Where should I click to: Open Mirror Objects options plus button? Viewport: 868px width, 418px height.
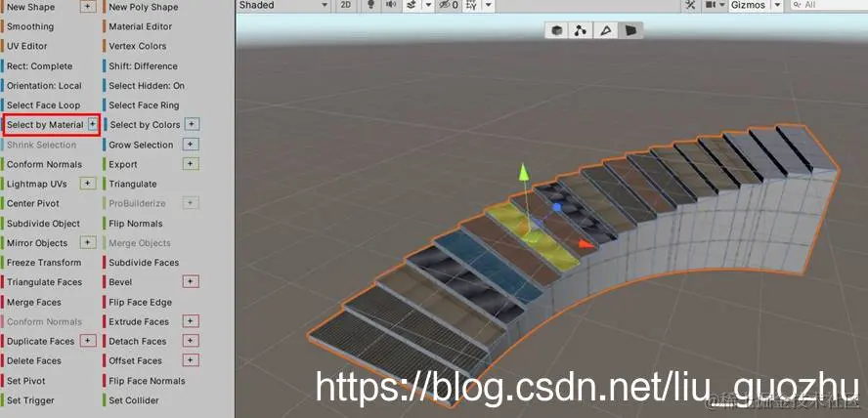tap(88, 242)
